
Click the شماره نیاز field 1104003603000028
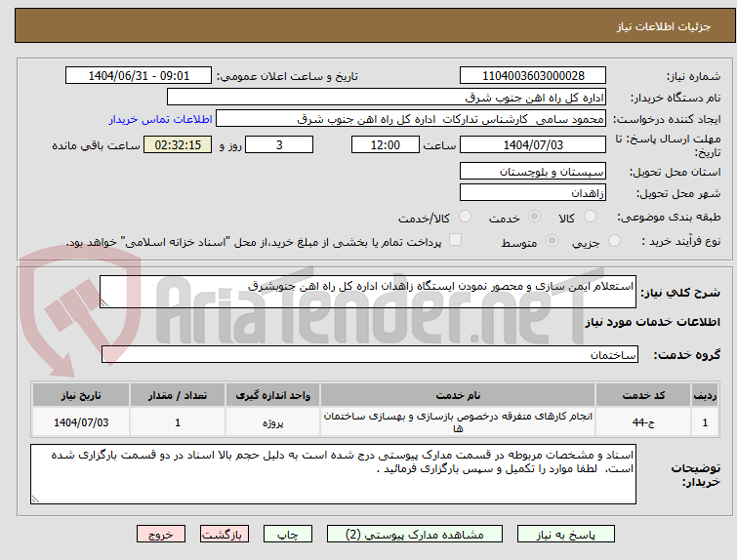(x=533, y=76)
